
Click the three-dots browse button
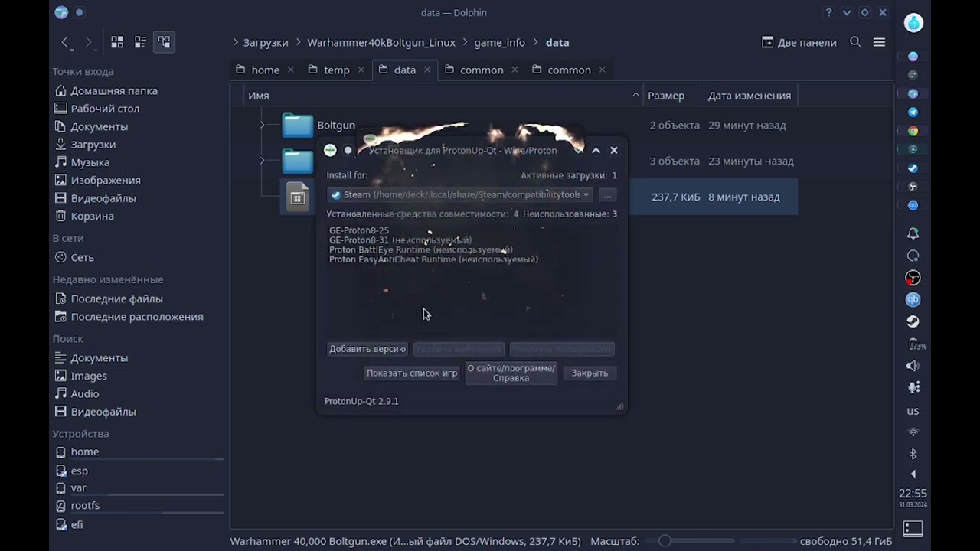[x=606, y=194]
